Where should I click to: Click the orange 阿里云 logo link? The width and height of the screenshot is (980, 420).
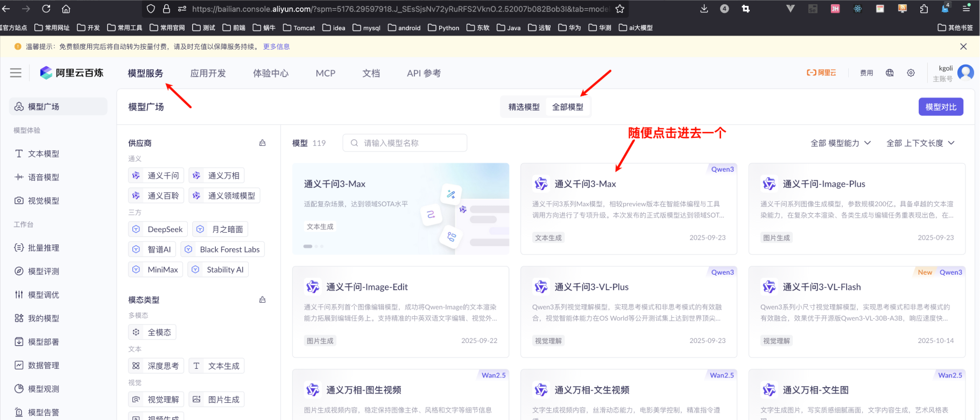821,73
